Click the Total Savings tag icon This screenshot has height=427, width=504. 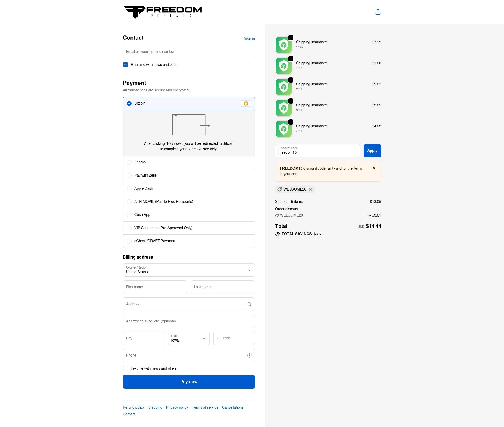(277, 234)
